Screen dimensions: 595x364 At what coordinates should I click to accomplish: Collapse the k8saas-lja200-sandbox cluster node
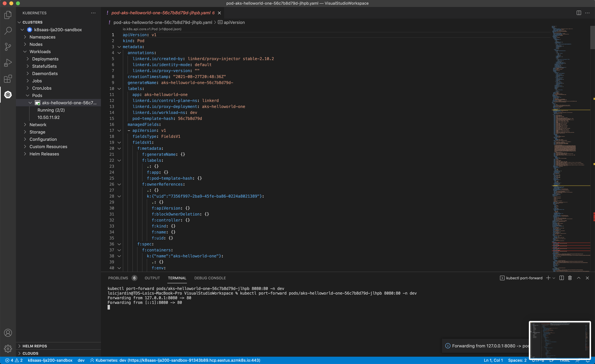point(22,30)
